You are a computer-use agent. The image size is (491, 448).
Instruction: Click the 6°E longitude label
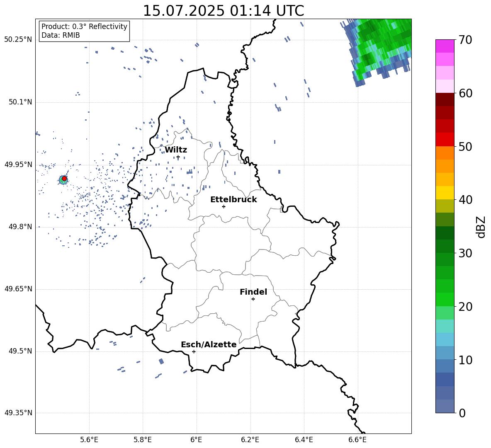tap(196, 440)
